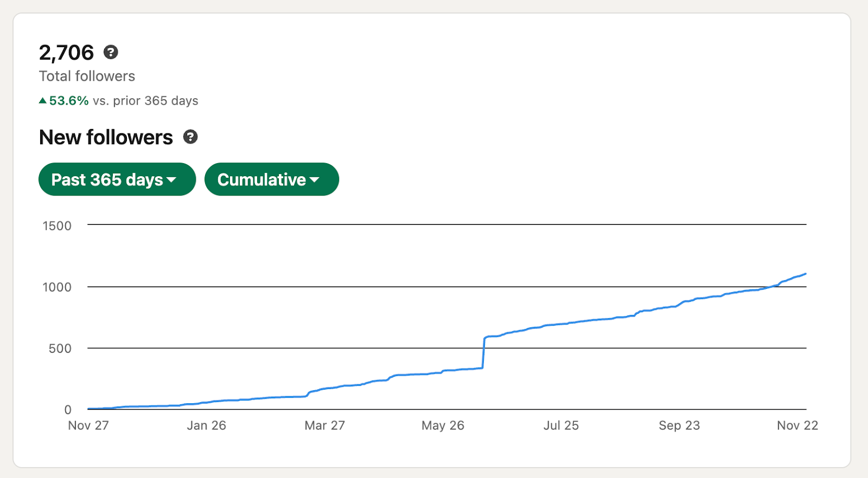Screen dimensions: 868x478
Task: Click the 2,706 follower count
Action: (66, 53)
